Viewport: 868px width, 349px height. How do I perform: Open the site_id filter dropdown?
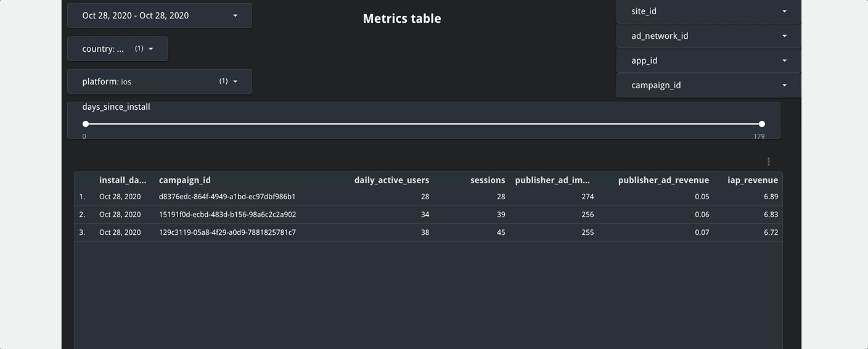coord(708,11)
